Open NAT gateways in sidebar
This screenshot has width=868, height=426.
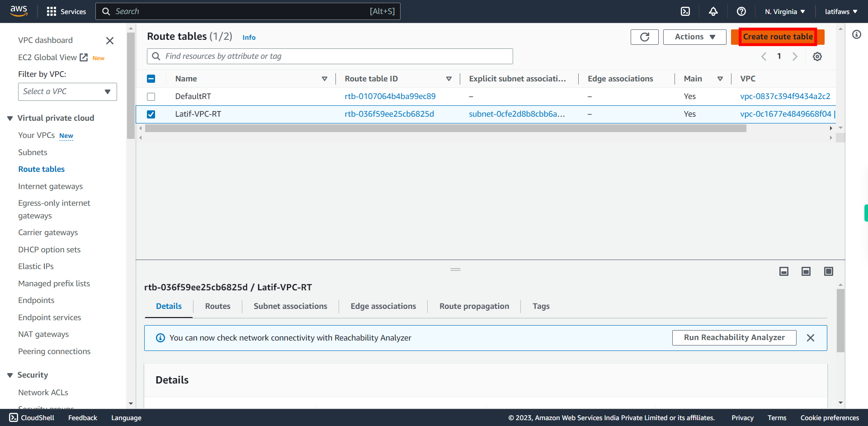click(x=43, y=334)
